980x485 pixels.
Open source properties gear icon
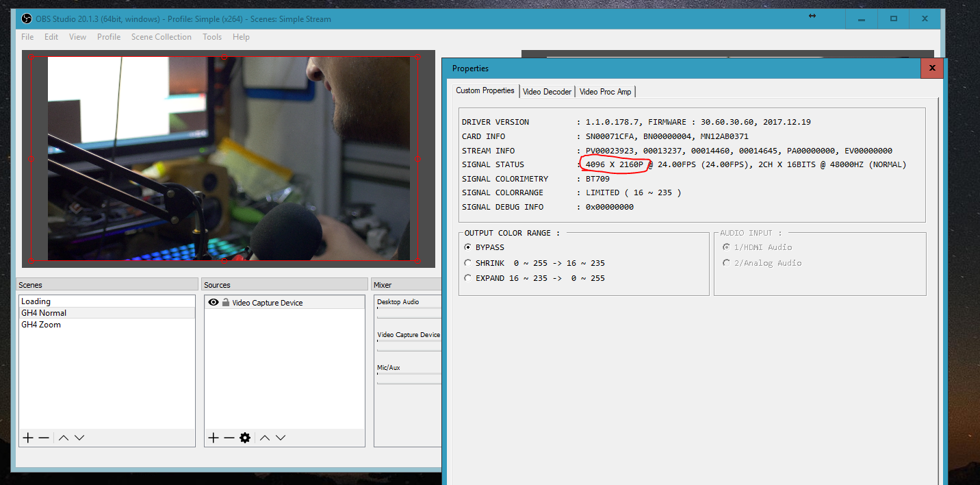[x=245, y=438]
